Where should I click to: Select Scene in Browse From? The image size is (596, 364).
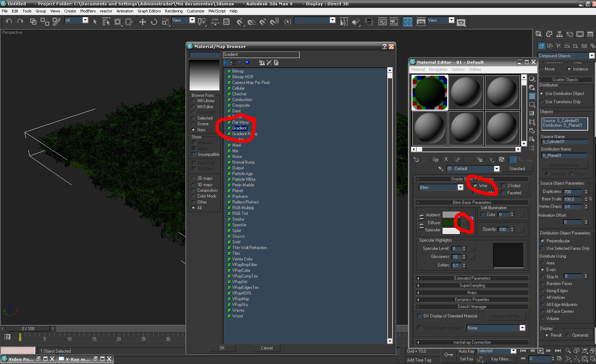point(193,124)
